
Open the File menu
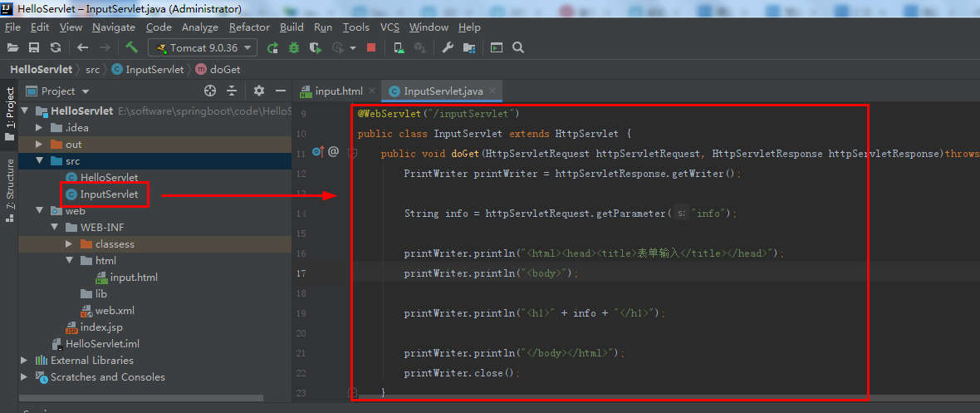tap(12, 27)
